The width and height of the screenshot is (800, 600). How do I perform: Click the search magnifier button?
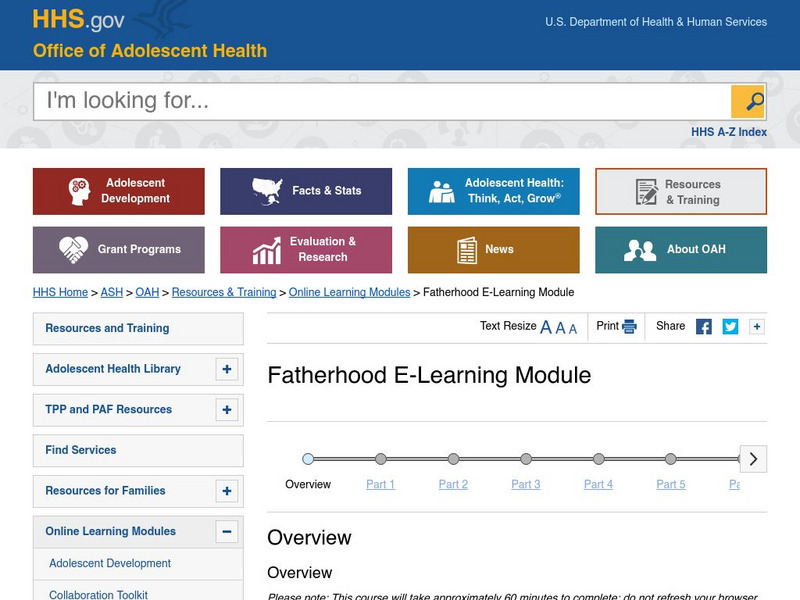[x=748, y=101]
